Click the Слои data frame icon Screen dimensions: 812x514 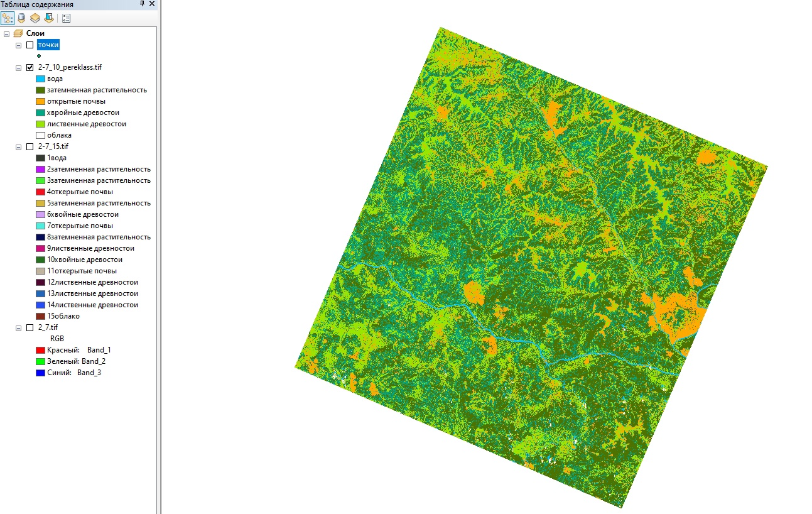[18, 33]
